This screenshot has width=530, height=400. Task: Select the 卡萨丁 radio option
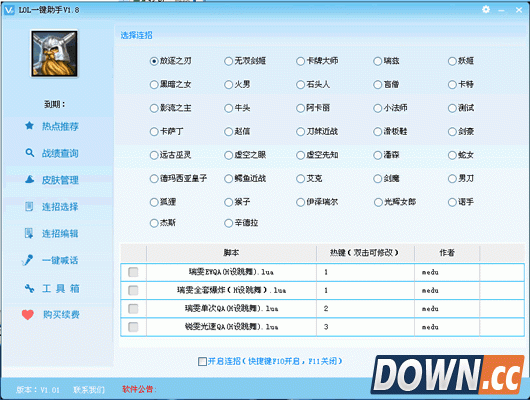tap(154, 132)
